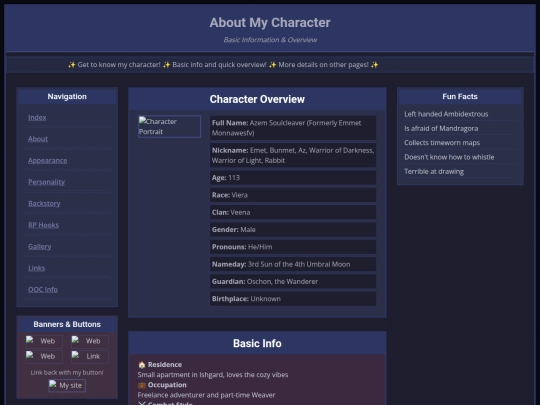The height and width of the screenshot is (405, 540).
Task: Click the "Small apartment in Ishgard" line
Action: (213, 375)
